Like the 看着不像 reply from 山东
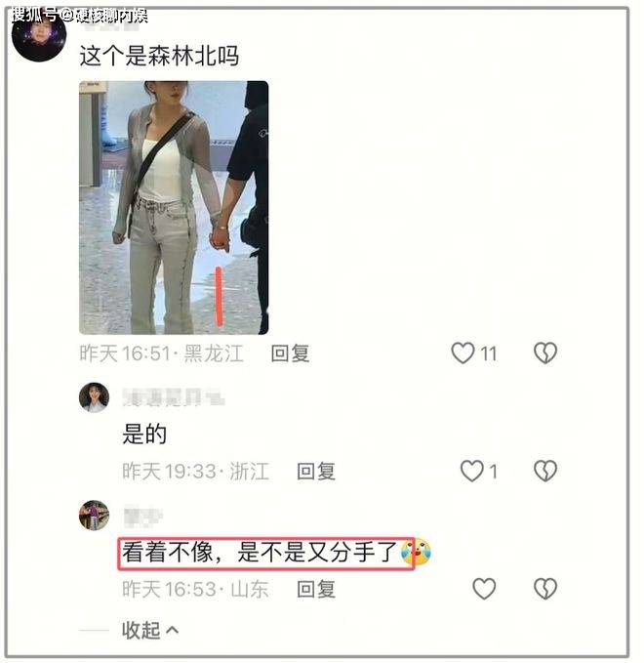This screenshot has height=663, width=644. coord(484,589)
